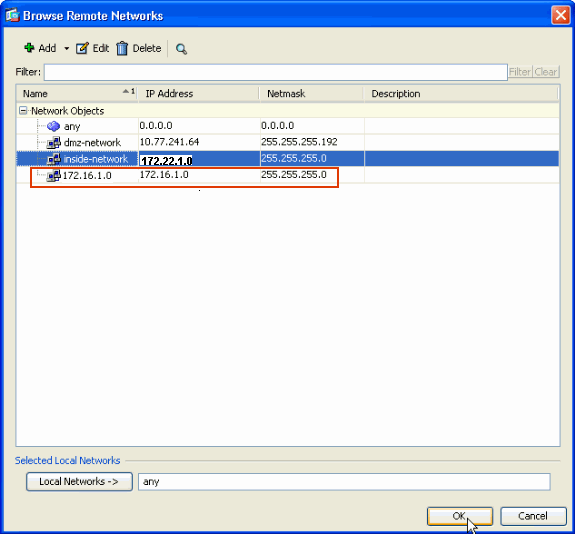Close the Browse Remote Networks dialog
575x534 pixels.
pos(560,15)
